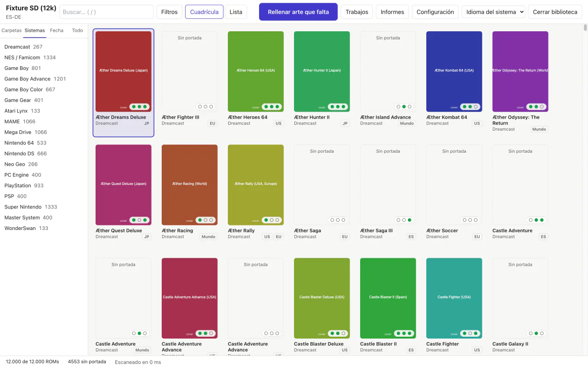Select NES / Famicom system
The width and height of the screenshot is (588, 368).
pos(44,57)
